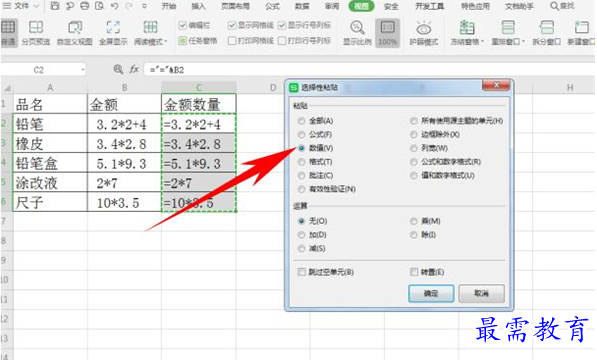Open the 插入 Insert tab
This screenshot has width=597, height=361.
coord(198,6)
